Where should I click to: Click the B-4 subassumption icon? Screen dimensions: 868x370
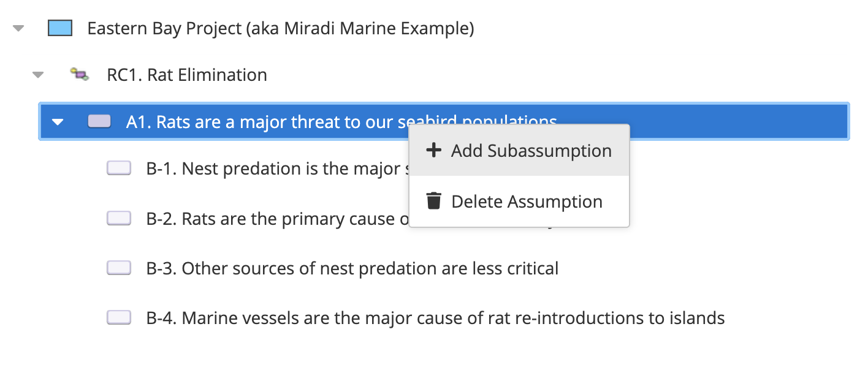click(x=119, y=317)
